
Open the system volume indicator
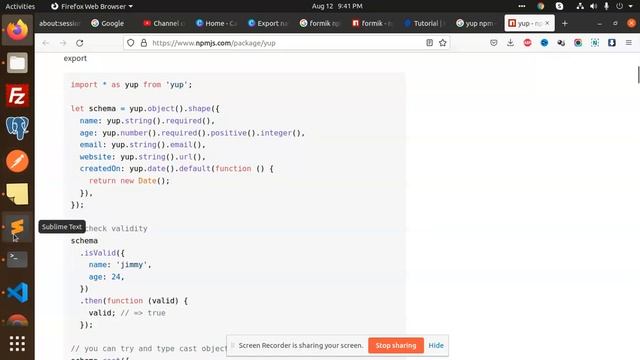[x=593, y=6]
